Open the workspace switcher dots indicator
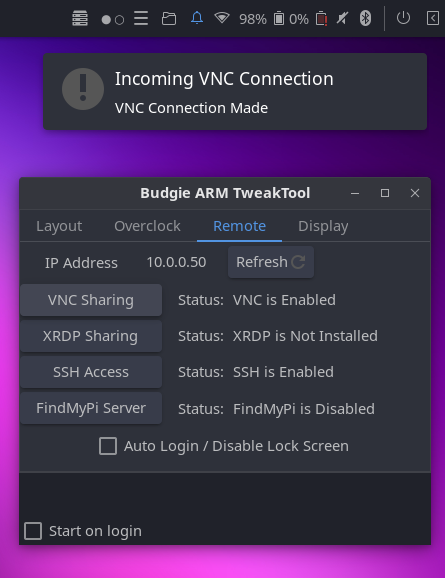Viewport: 445px width, 578px height. pyautogui.click(x=112, y=20)
